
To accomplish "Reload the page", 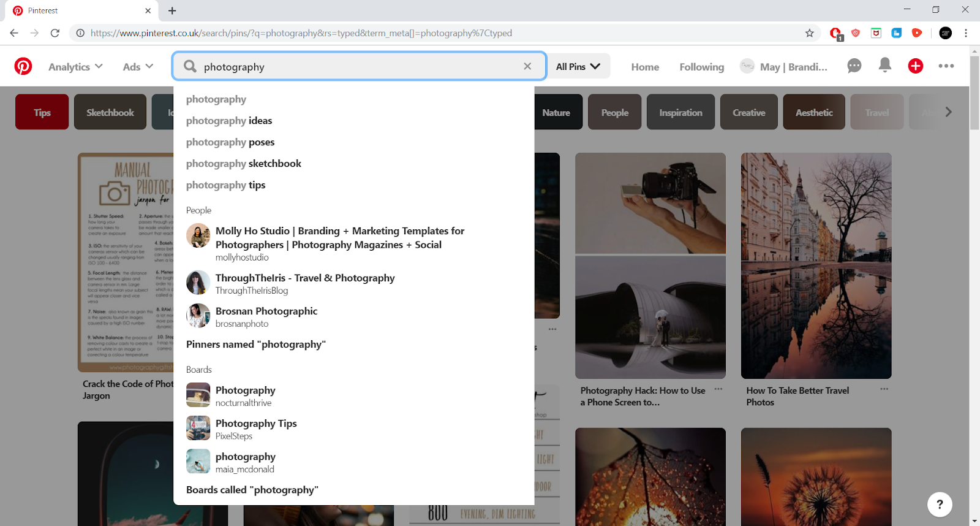I will click(x=55, y=33).
